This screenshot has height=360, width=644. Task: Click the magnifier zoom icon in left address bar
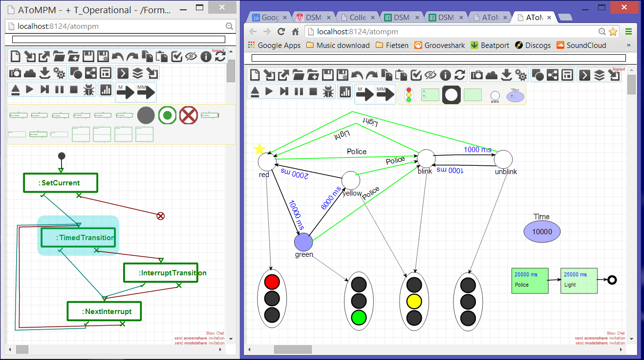click(x=230, y=26)
